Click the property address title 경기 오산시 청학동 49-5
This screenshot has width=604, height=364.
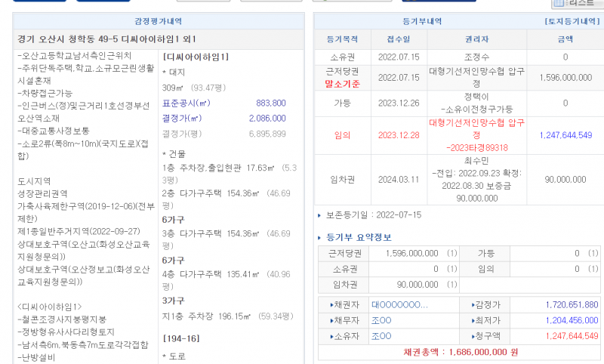83,39
